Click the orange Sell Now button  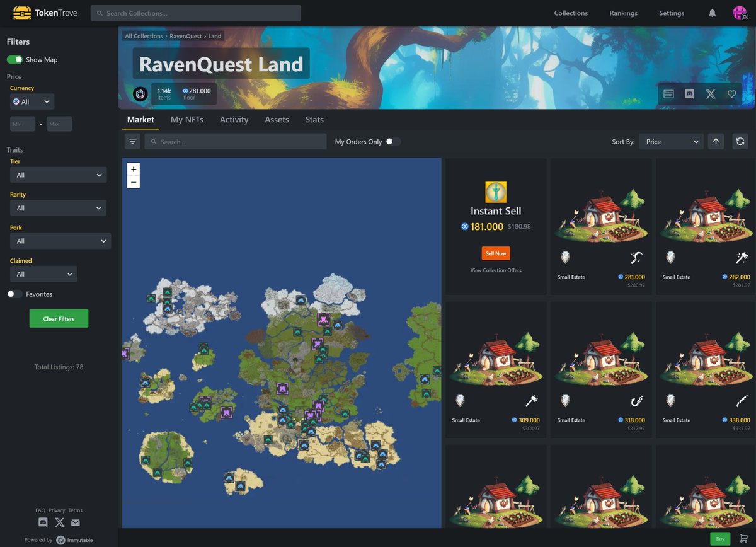(x=496, y=253)
